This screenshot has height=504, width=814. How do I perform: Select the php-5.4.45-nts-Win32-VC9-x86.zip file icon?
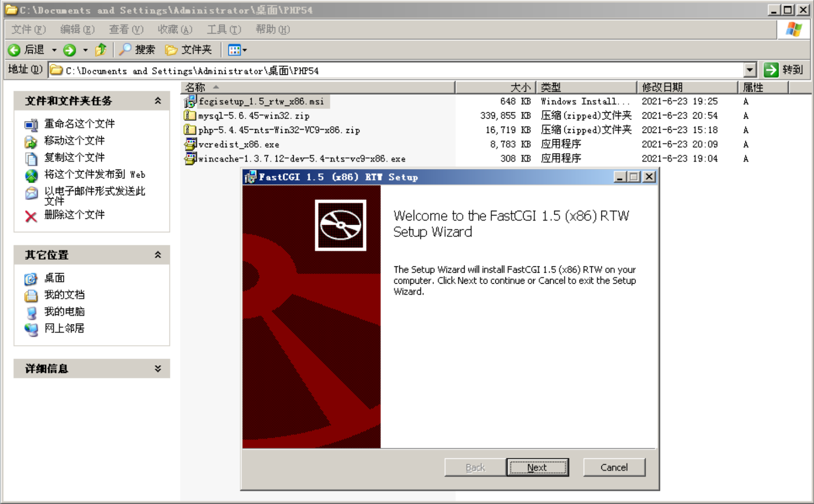point(190,130)
